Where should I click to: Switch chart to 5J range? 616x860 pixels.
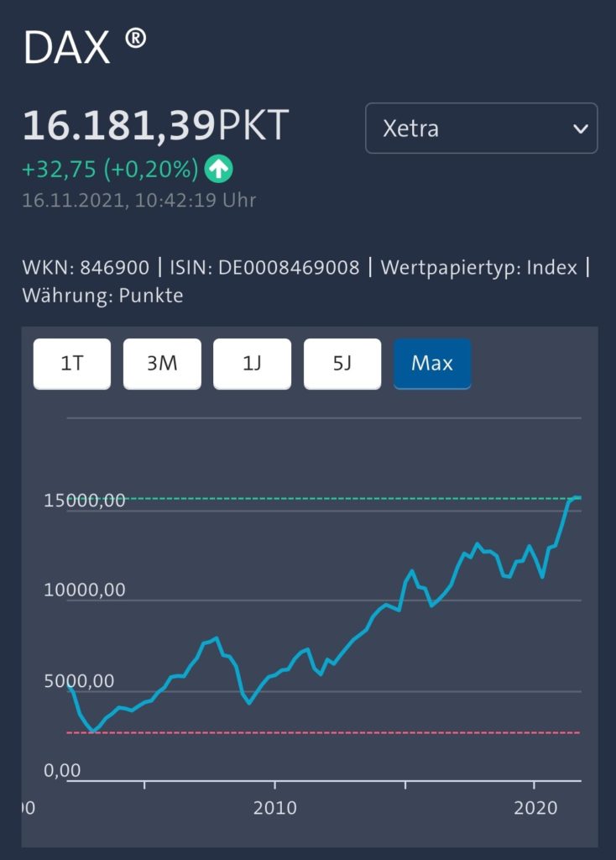342,364
